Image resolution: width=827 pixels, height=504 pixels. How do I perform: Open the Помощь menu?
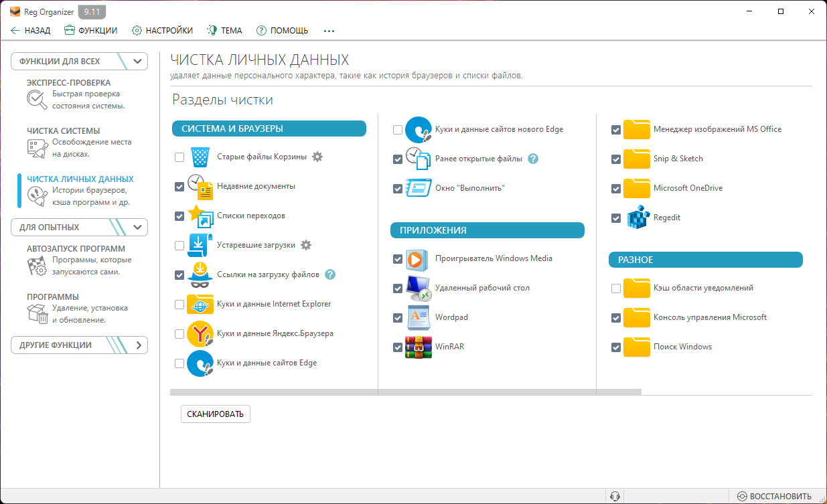pyautogui.click(x=283, y=31)
